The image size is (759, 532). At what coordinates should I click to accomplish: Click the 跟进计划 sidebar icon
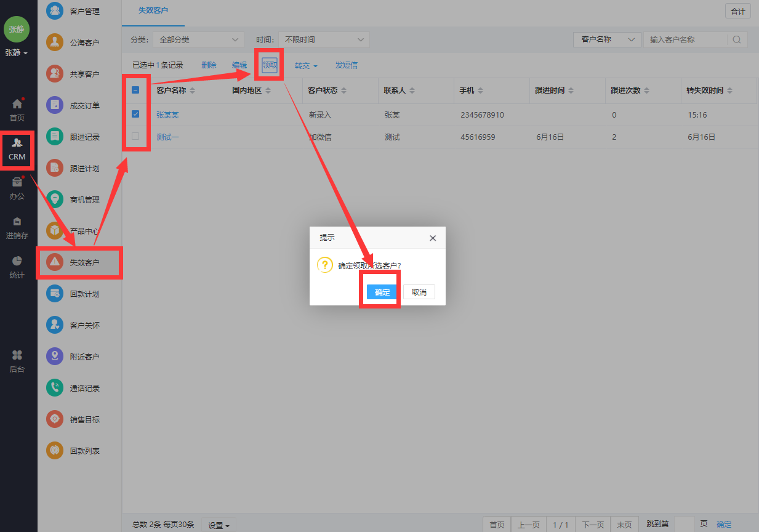pos(55,168)
